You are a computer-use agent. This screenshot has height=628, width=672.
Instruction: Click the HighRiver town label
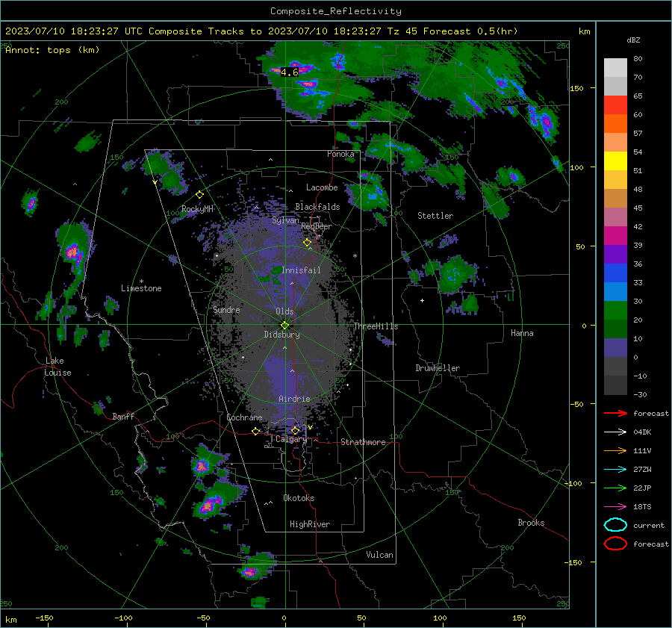310,524
